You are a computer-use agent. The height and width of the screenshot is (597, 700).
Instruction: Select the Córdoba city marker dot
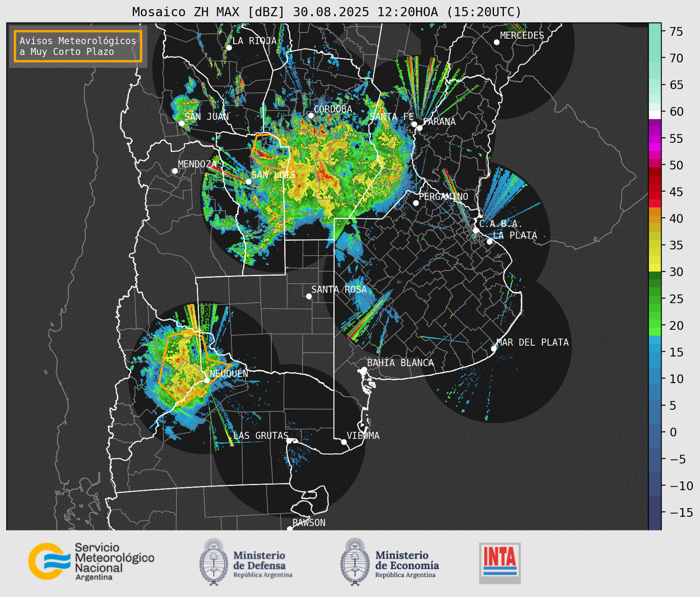pyautogui.click(x=311, y=115)
